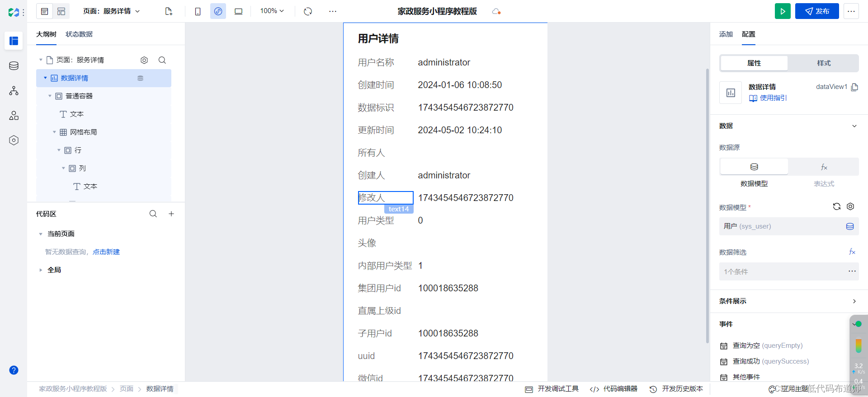Open the components assets sidebar icon
Image resolution: width=868 pixels, height=397 pixels.
(14, 116)
